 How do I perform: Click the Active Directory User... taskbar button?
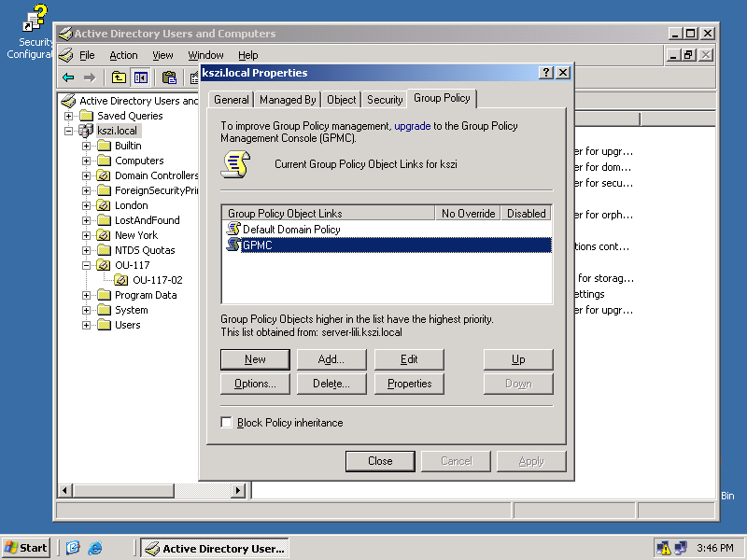click(215, 548)
